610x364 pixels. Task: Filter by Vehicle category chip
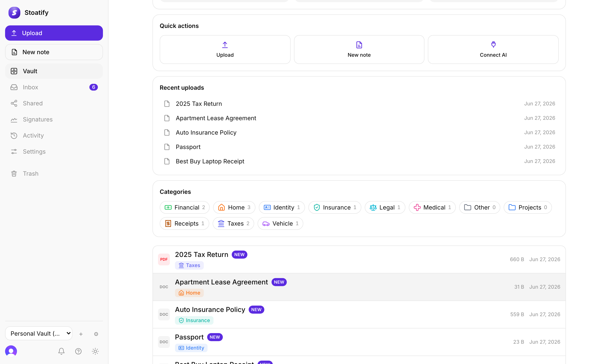click(280, 223)
